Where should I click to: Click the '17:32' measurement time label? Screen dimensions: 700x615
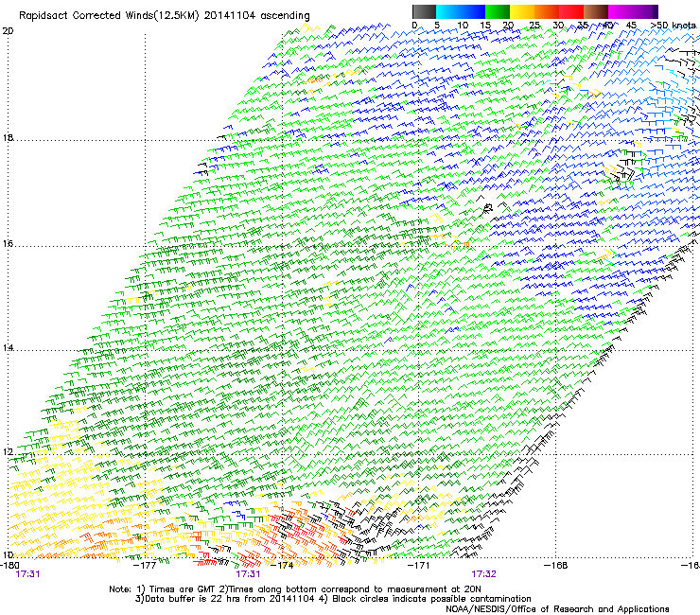pos(484,574)
